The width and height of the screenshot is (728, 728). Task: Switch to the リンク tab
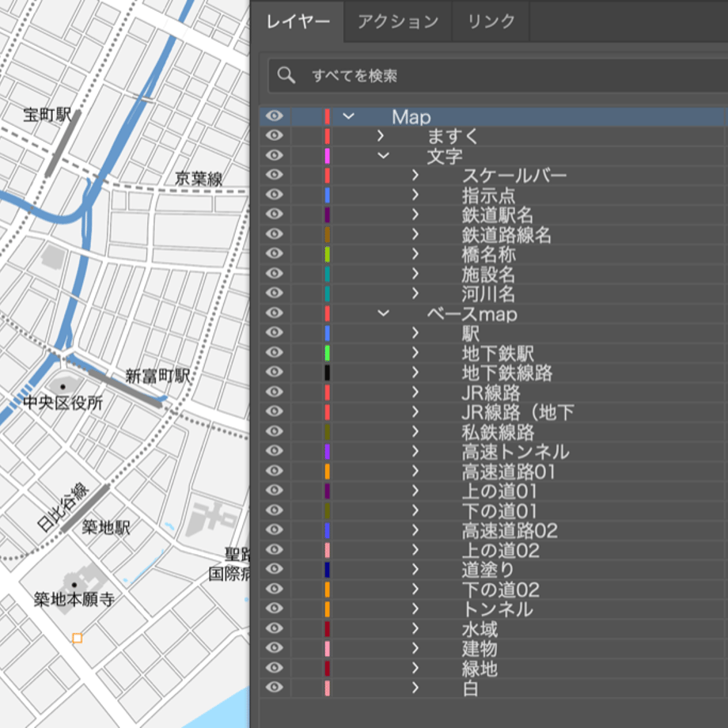point(491,21)
